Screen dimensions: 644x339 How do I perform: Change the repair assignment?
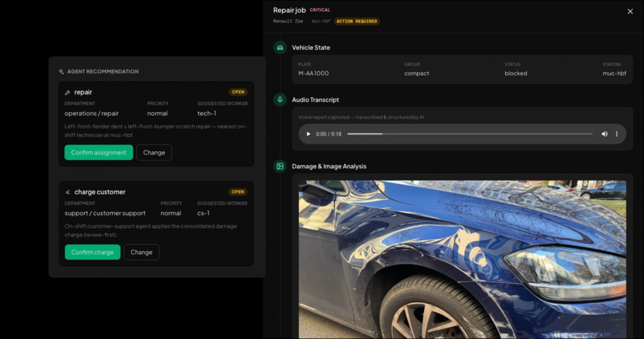point(154,152)
